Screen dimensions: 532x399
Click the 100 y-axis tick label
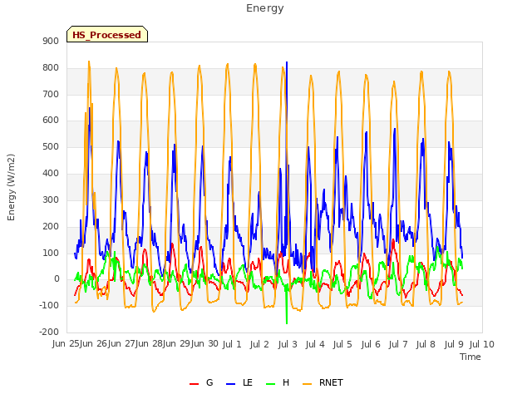(51, 253)
